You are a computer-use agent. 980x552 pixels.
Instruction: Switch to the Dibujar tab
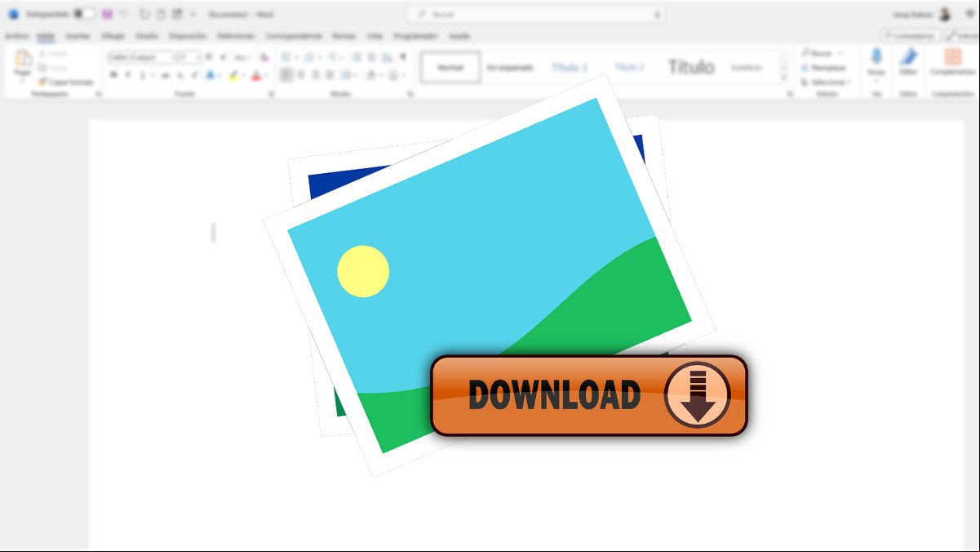tap(113, 36)
